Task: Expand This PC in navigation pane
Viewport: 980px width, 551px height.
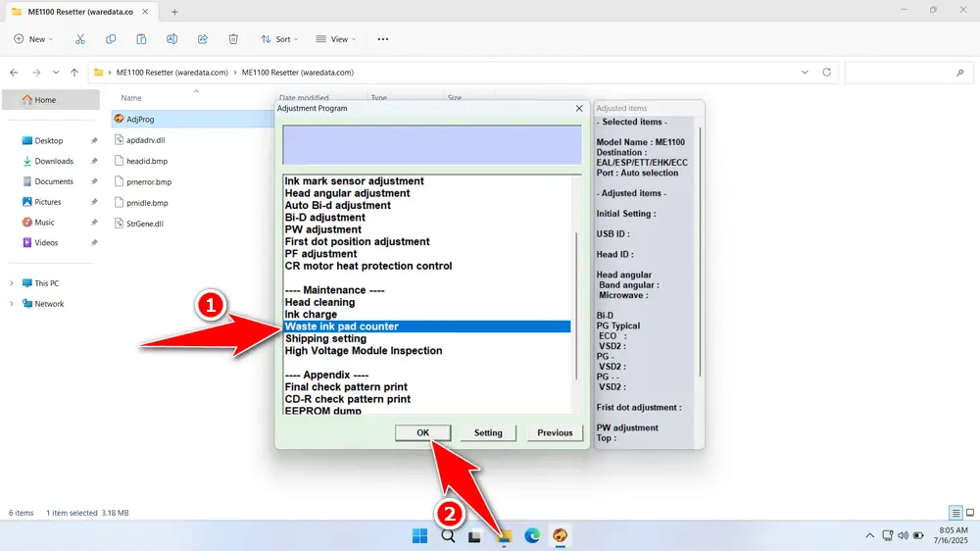Action: [x=11, y=283]
